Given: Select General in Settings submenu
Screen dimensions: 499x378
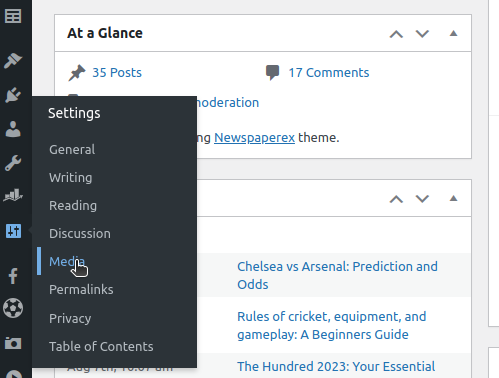Looking at the screenshot, I should click(72, 149).
